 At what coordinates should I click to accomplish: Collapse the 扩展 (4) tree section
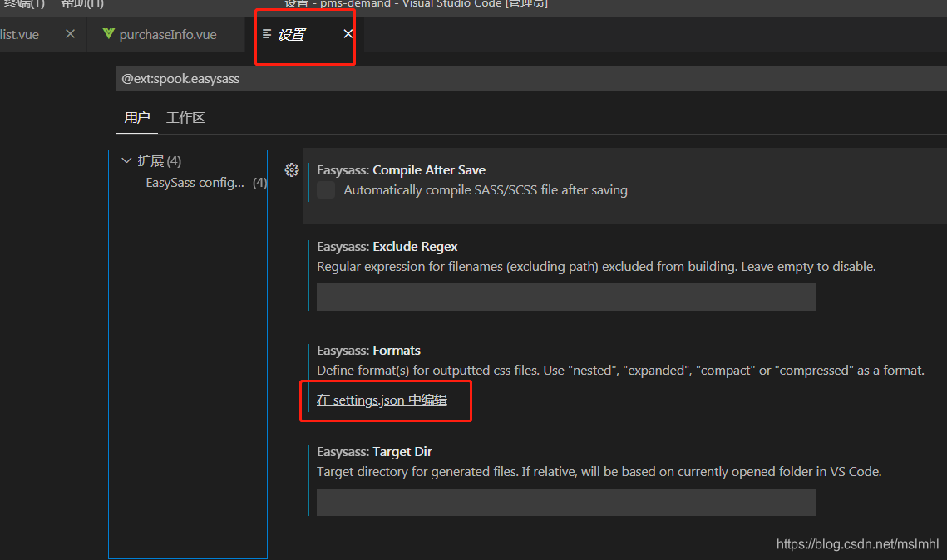[126, 160]
